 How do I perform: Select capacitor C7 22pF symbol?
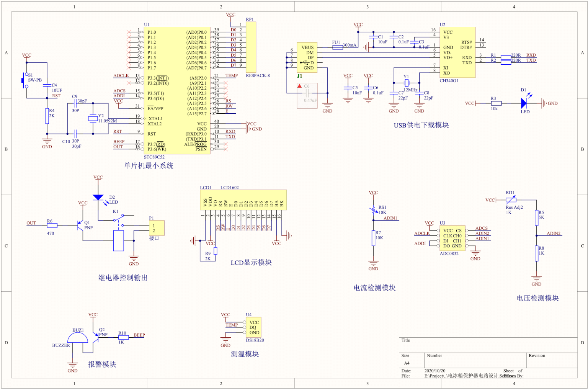[x=394, y=93]
